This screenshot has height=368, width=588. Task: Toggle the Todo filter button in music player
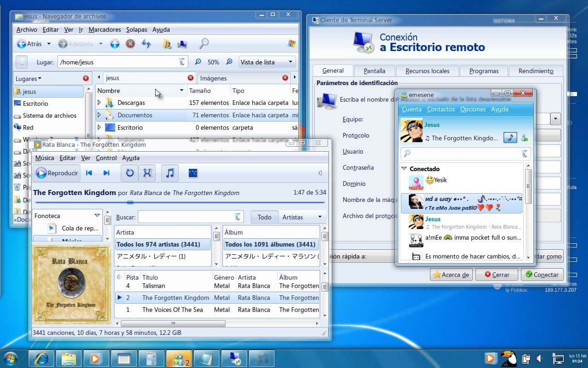point(265,217)
